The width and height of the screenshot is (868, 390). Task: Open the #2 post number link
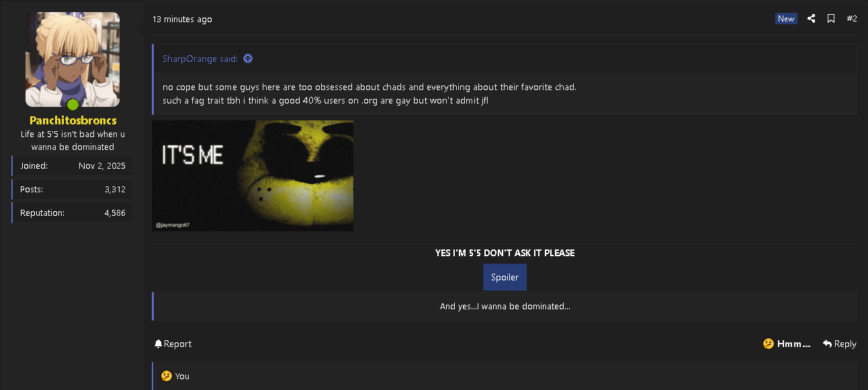pos(851,19)
